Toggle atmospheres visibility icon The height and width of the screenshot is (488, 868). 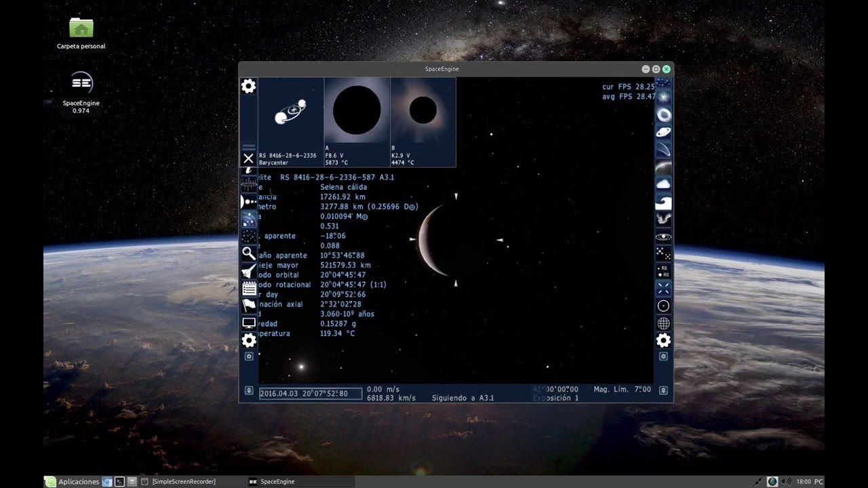pos(663,167)
